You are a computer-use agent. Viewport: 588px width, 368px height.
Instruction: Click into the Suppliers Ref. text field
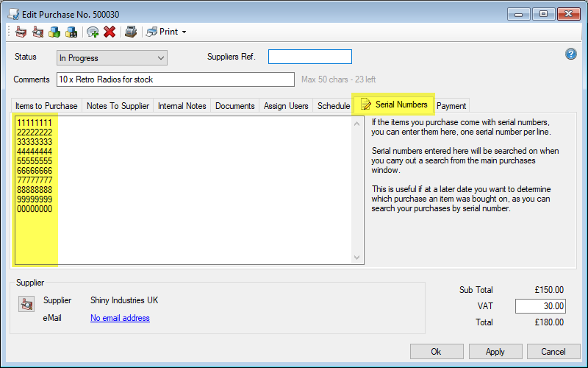click(309, 57)
